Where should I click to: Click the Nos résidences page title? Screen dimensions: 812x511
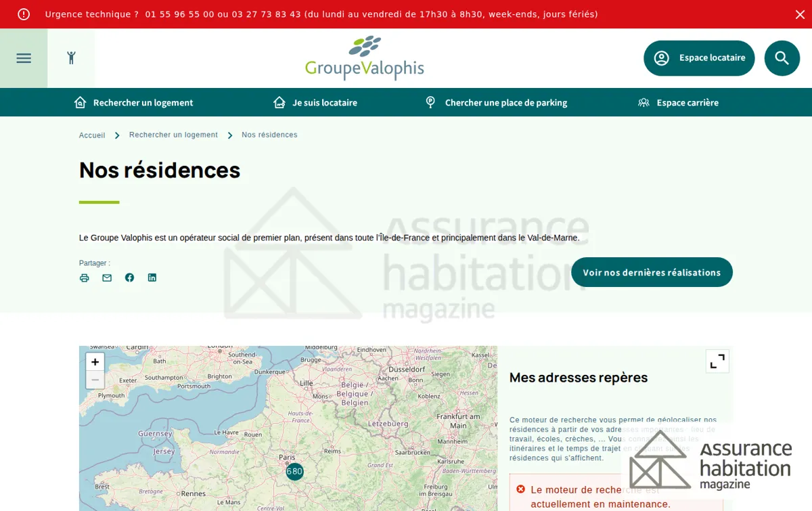(x=160, y=170)
